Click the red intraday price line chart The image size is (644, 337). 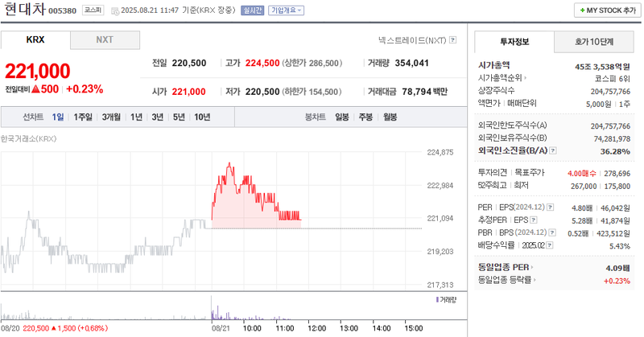point(256,195)
